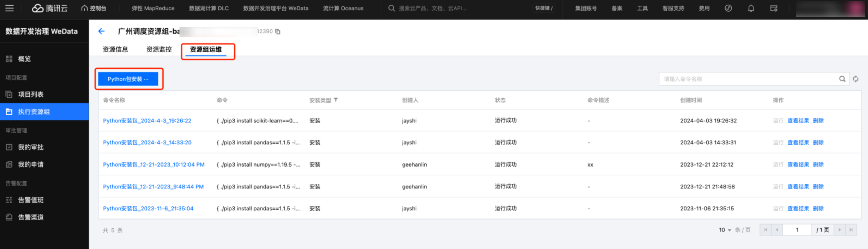The width and height of the screenshot is (868, 249).
Task: Focus the cloud products search field
Action: (432, 8)
